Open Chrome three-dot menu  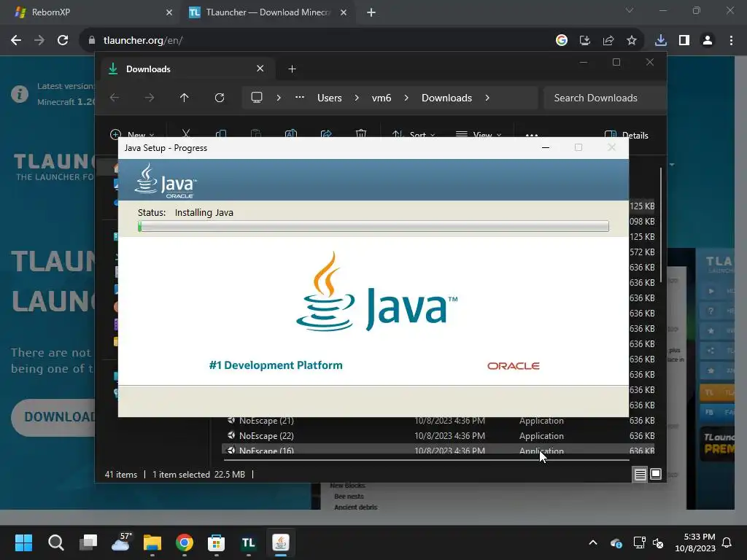tap(731, 41)
